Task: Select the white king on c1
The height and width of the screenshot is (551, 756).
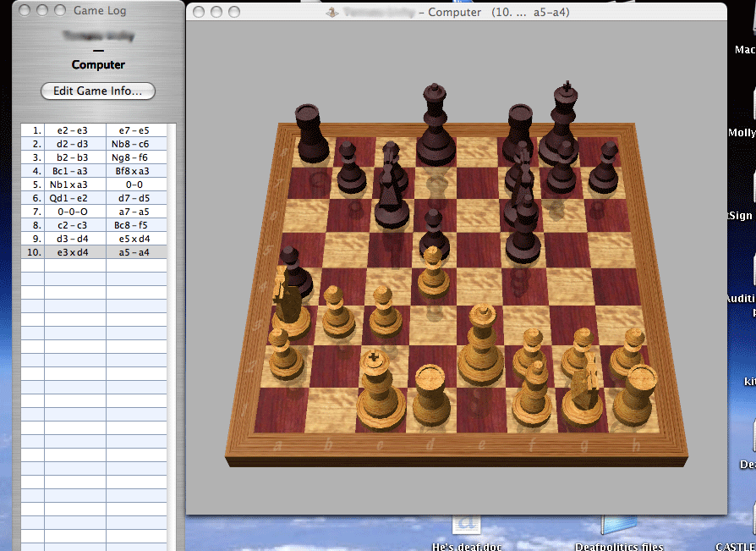Action: pos(380,391)
